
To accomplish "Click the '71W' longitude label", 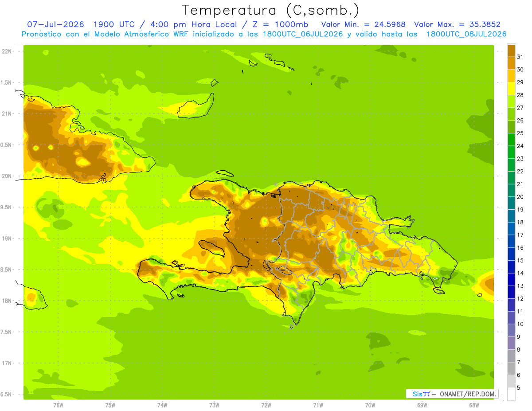I will [318, 405].
